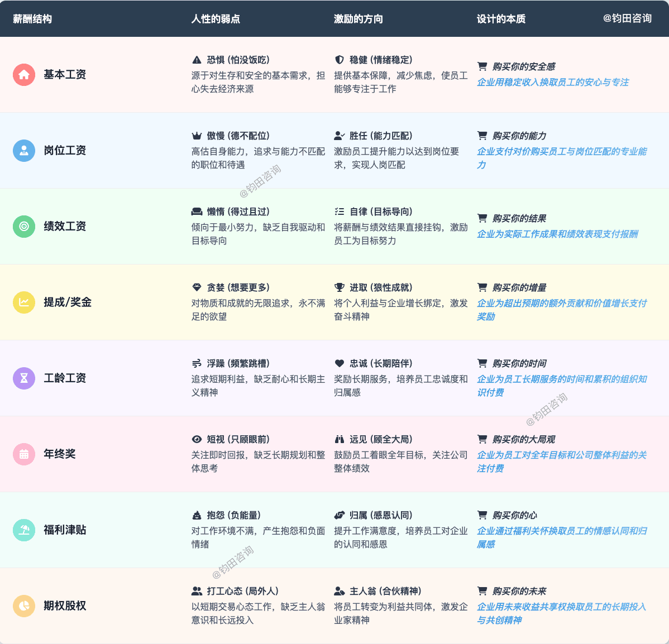Click the warning triangle icon beside 恐惧
This screenshot has height=644, width=669.
pos(197,60)
